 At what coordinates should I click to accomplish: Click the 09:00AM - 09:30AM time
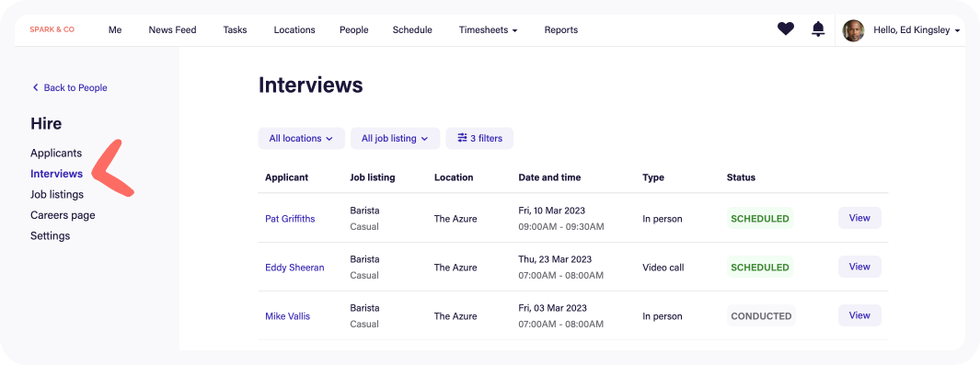coord(561,226)
